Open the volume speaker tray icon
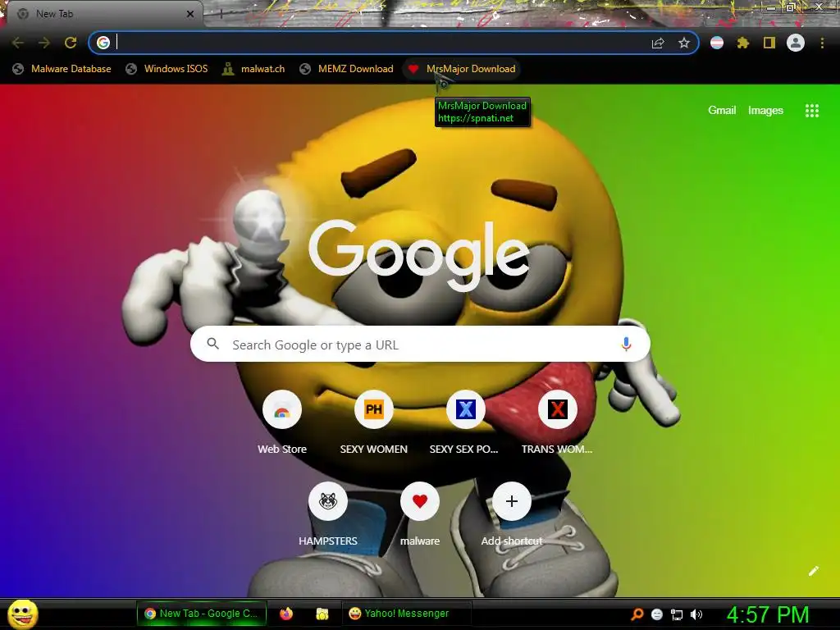Image resolution: width=840 pixels, height=630 pixels. [696, 614]
